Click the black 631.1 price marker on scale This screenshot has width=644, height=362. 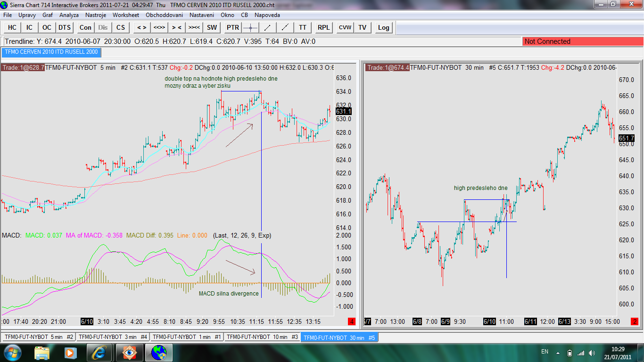(x=343, y=111)
